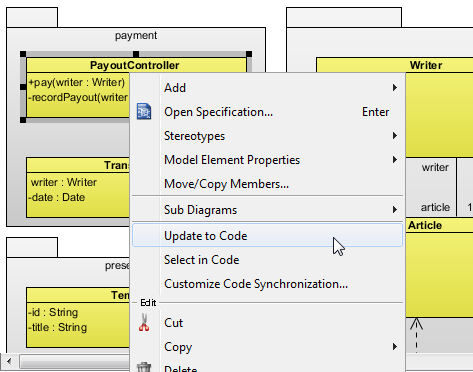Viewport: 473px width, 372px height.
Task: Click the top-right selection handle of PayoutController
Action: click(x=249, y=54)
